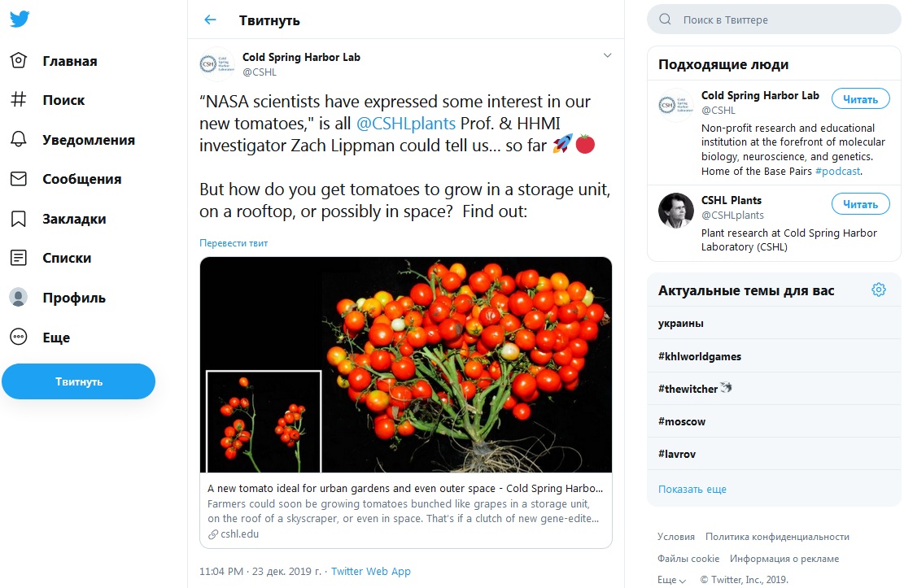Follow CSHL Plants with "Читать" button
Viewport: 904px width, 588px height.
coord(860,204)
